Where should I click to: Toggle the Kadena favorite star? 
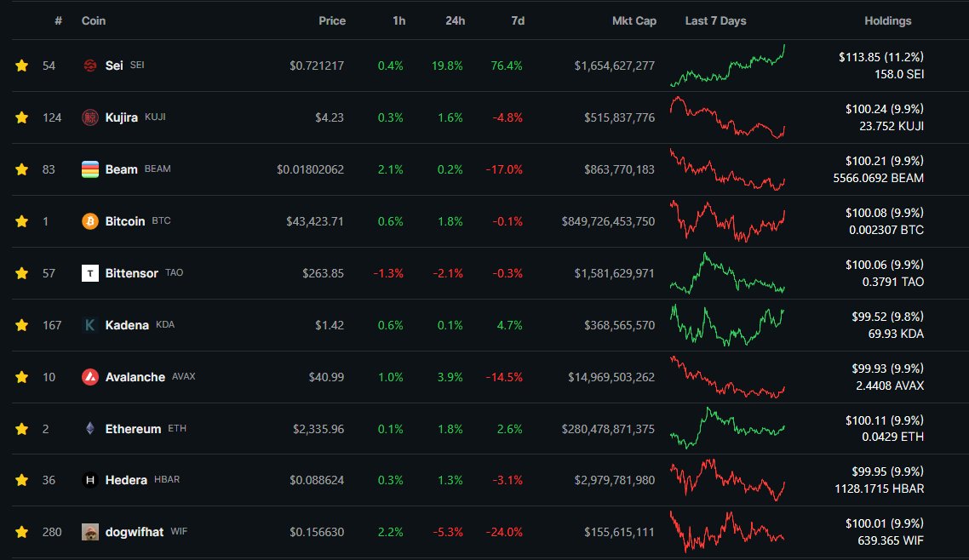21,325
